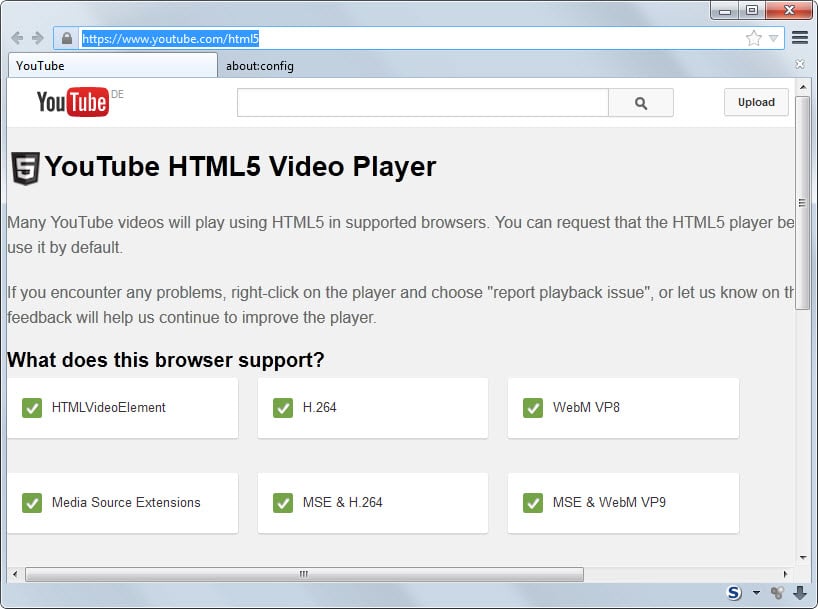818x609 pixels.
Task: Toggle the WebM VP8 checkbox
Action: point(533,408)
